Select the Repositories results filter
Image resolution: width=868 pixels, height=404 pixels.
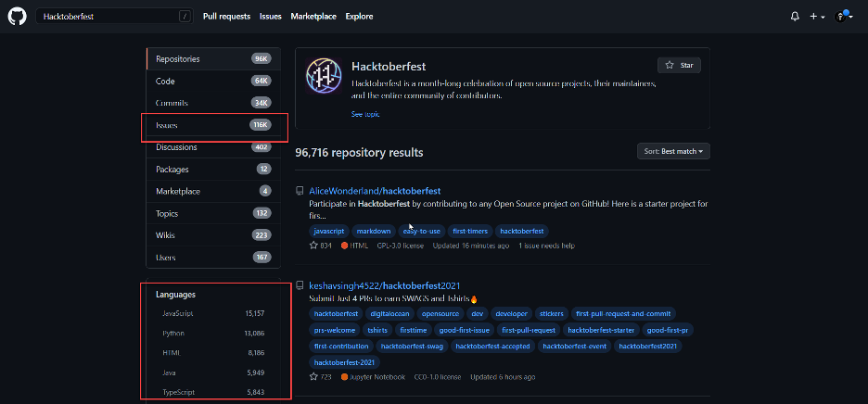tap(213, 58)
